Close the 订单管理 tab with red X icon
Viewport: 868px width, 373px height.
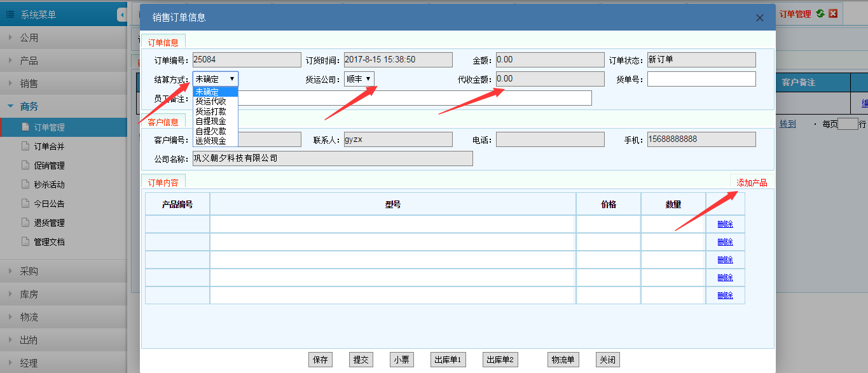point(833,13)
